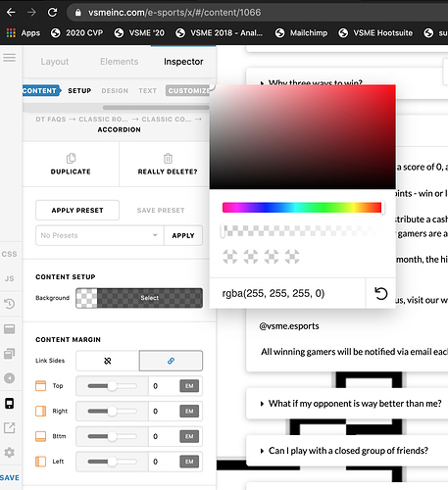Select the unlinked sides toggle
The width and height of the screenshot is (448, 490).
(108, 361)
